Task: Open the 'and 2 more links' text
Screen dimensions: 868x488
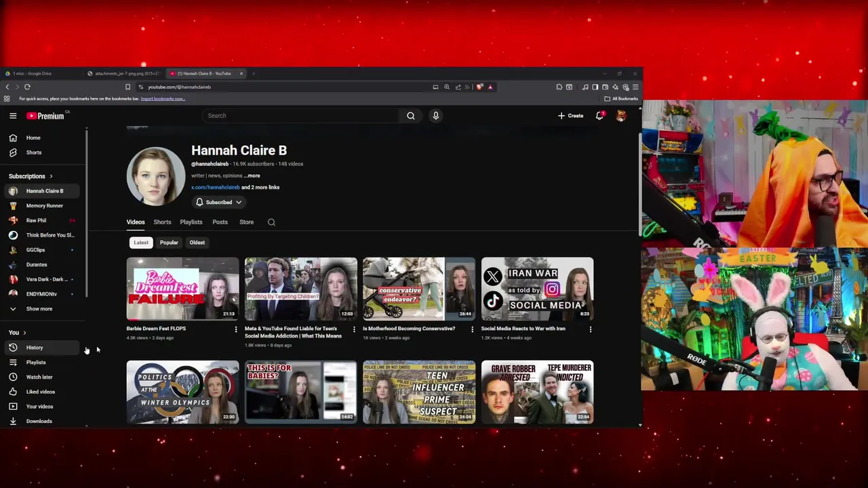Action: point(260,187)
